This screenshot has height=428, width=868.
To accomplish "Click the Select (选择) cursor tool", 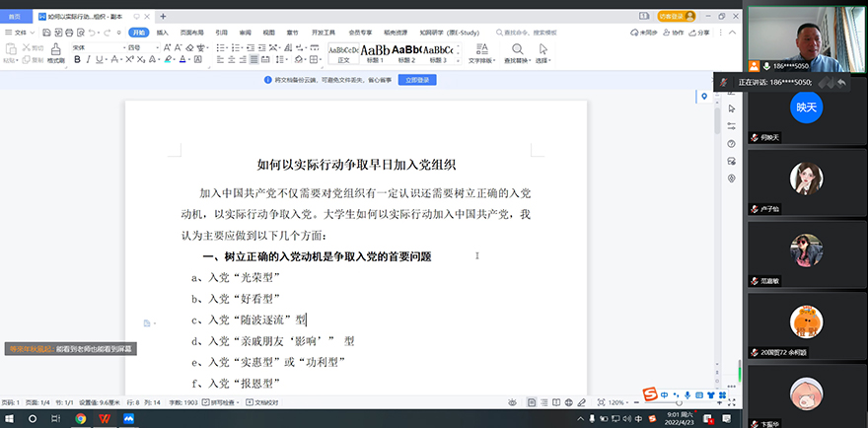I will [x=542, y=53].
